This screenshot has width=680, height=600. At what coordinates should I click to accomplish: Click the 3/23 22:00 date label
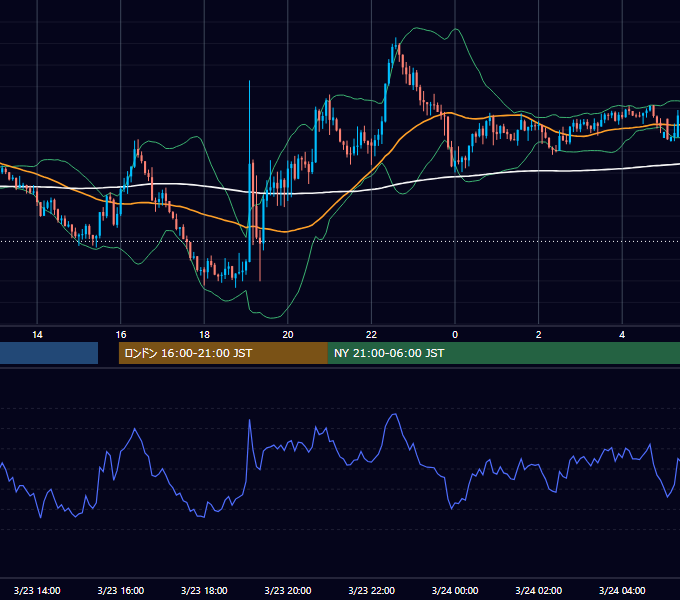click(372, 590)
